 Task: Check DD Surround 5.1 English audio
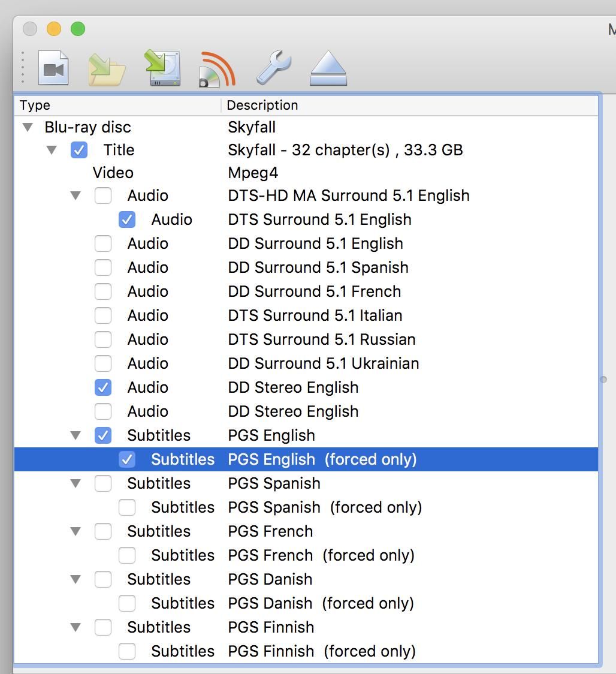point(103,243)
